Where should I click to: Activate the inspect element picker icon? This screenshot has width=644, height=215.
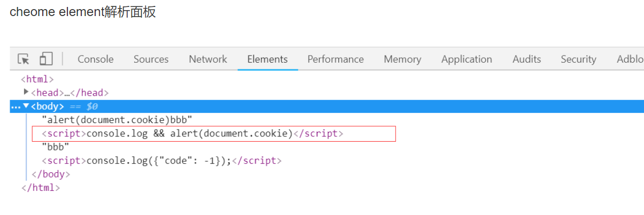click(23, 59)
